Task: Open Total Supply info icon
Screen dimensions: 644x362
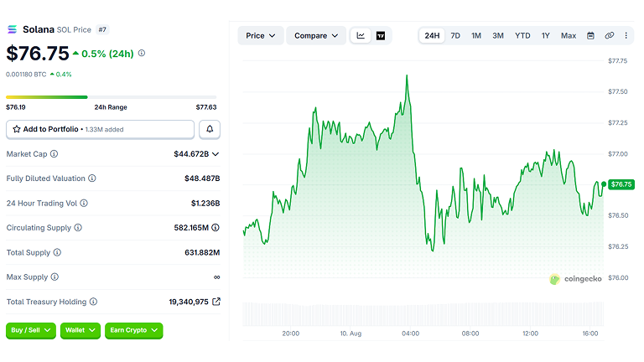Action: (57, 252)
